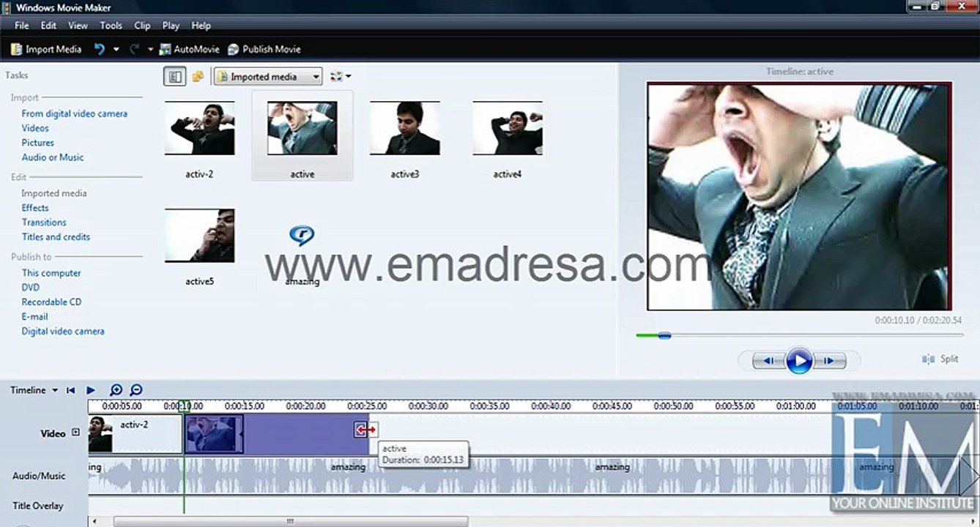Select the amazing audio file icon
Image resolution: width=980 pixels, height=527 pixels.
click(302, 236)
